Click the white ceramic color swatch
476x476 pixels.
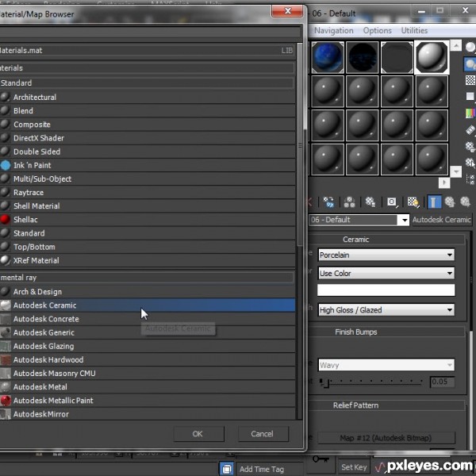click(386, 290)
